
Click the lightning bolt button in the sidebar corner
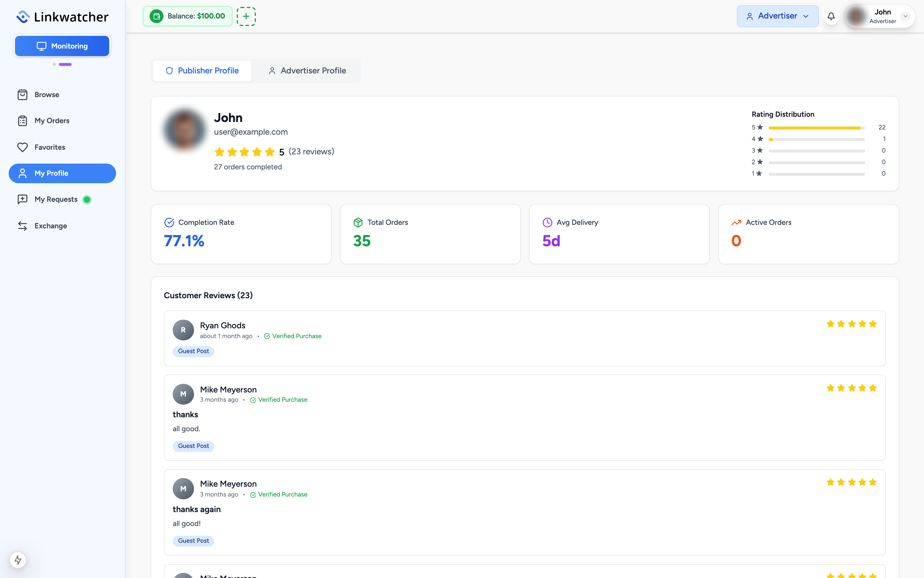coord(18,560)
